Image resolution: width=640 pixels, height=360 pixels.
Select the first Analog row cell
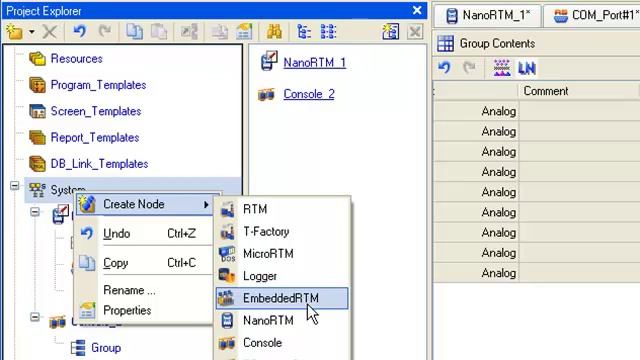[x=476, y=111]
